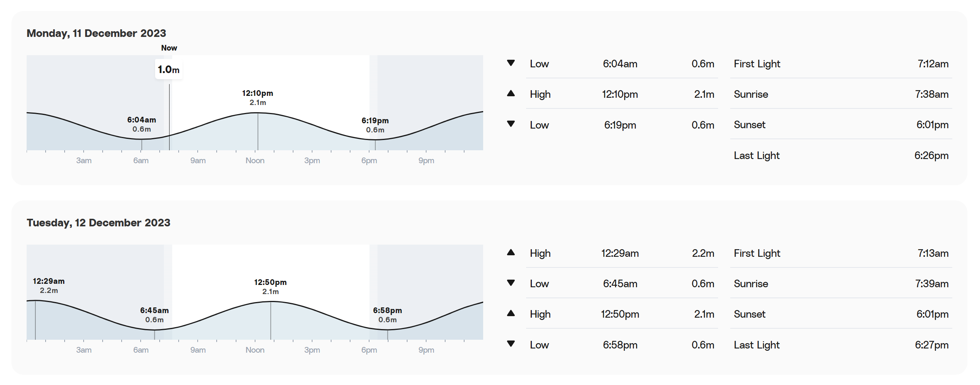Click the Now label above Monday's chart
This screenshot has width=980, height=385.
169,48
